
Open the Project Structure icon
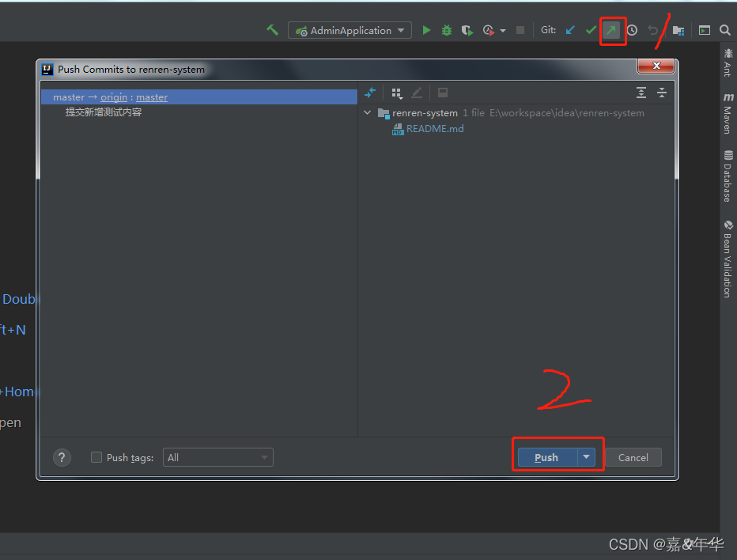[678, 31]
